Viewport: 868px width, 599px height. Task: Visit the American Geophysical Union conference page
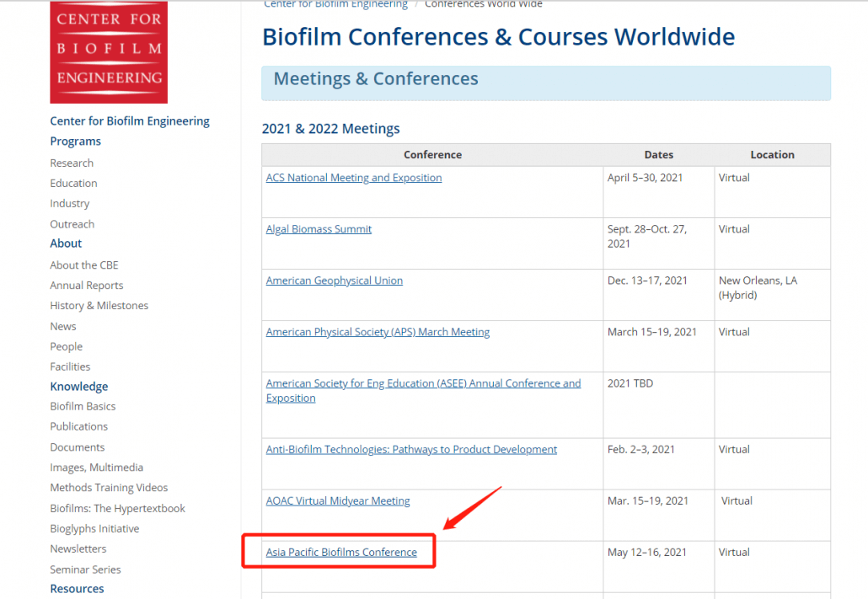(335, 281)
